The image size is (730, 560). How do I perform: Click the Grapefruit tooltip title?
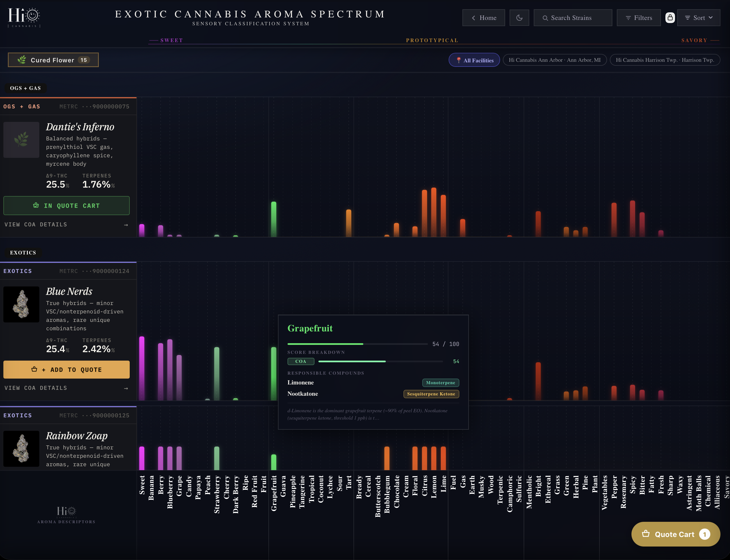click(x=310, y=328)
